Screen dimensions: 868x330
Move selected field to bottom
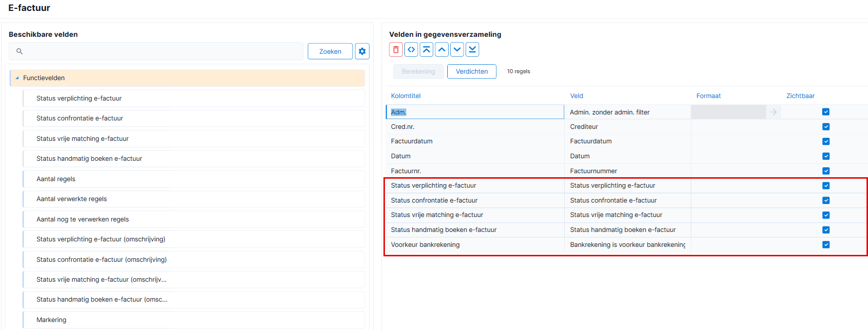pos(473,50)
